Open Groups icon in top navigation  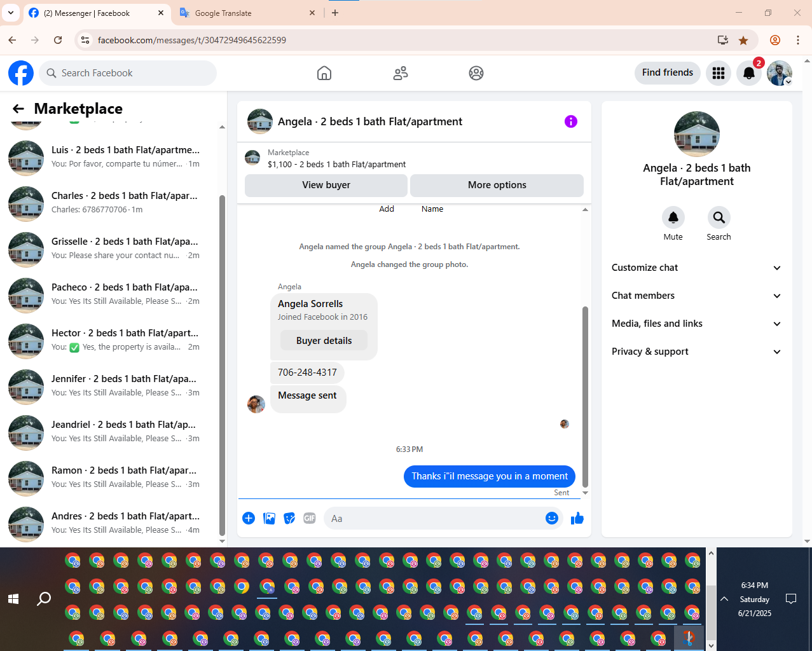pos(476,73)
